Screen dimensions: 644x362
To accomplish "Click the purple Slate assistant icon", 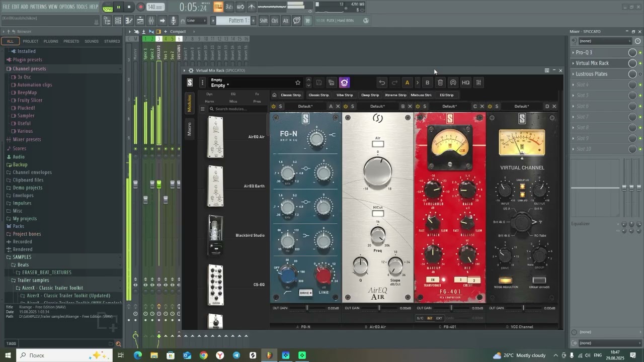I will pyautogui.click(x=344, y=83).
